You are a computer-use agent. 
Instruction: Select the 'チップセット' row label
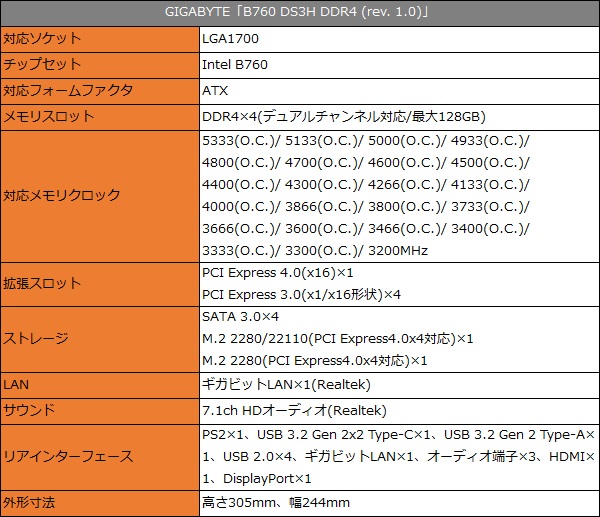click(42, 64)
